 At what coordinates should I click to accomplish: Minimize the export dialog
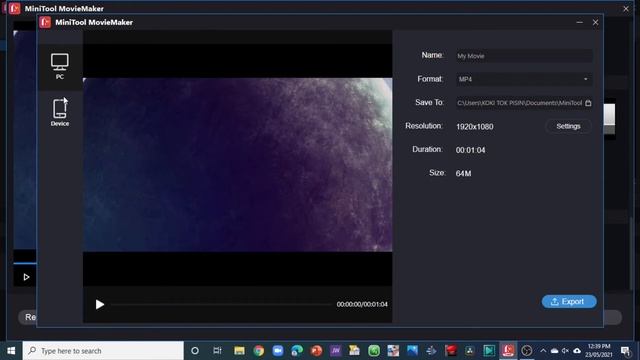pos(580,22)
